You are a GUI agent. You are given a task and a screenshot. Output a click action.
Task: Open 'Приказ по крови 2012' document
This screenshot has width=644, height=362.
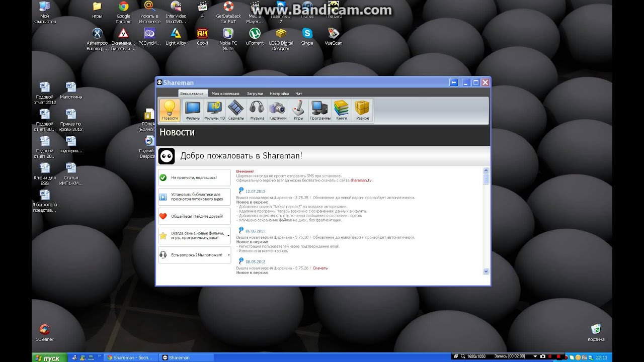[x=71, y=120]
